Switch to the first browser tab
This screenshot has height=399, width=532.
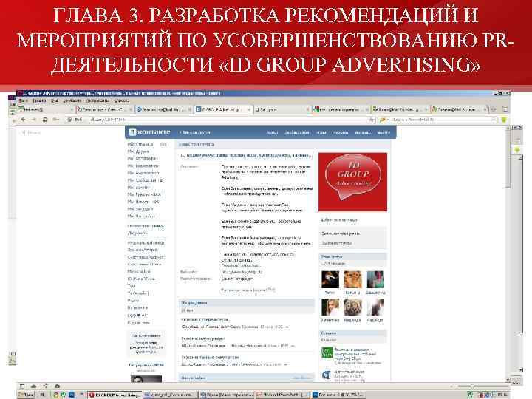(x=46, y=109)
